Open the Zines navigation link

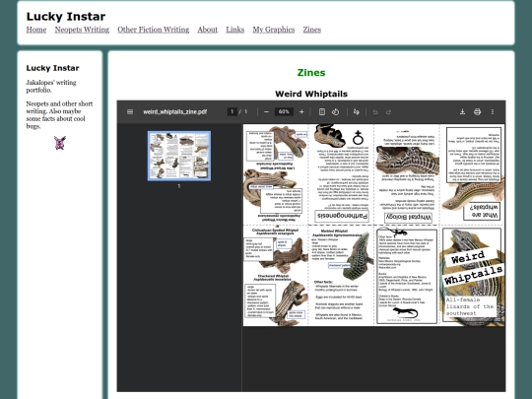(x=311, y=30)
